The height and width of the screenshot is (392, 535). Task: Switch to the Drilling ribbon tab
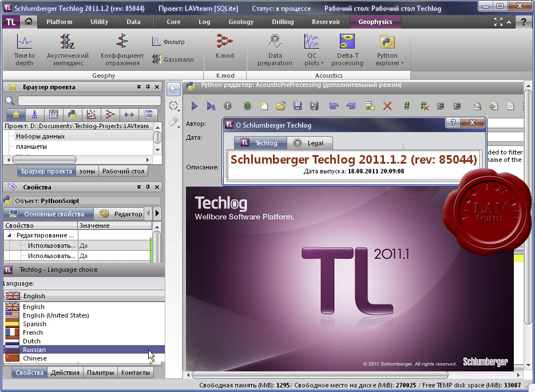click(283, 22)
